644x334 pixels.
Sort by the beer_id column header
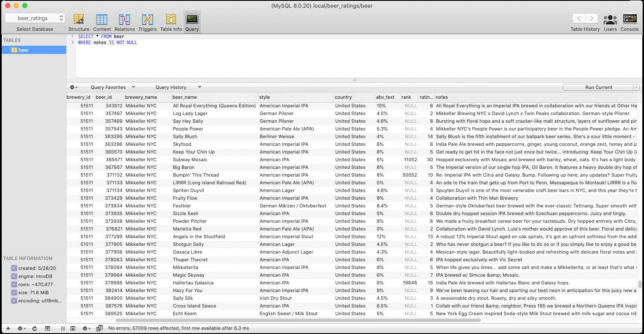tap(108, 97)
